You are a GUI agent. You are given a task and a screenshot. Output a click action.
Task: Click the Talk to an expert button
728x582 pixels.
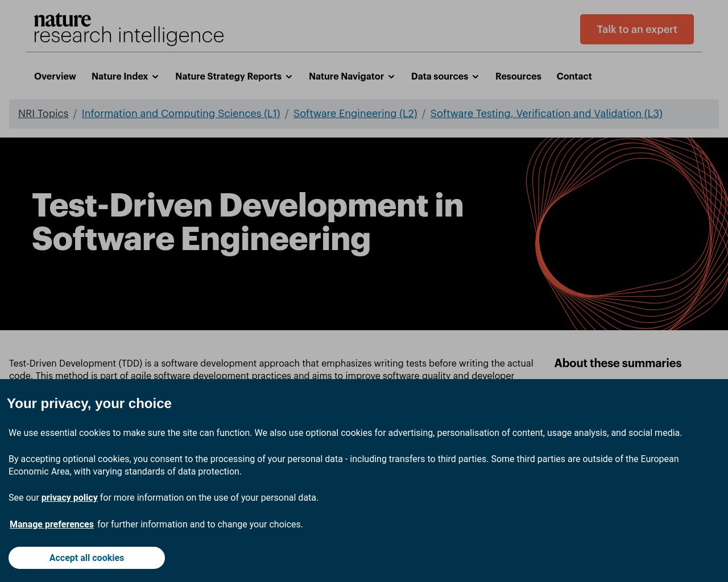(x=636, y=29)
